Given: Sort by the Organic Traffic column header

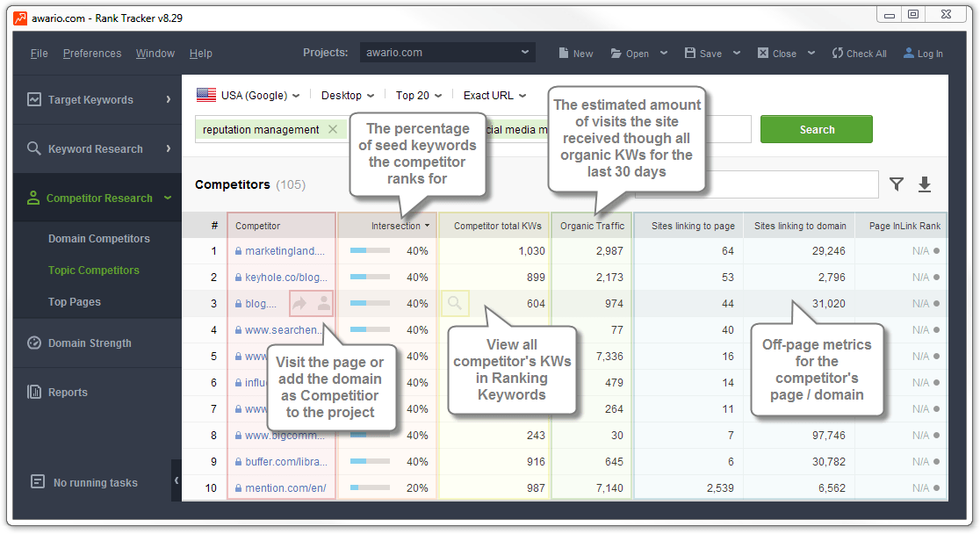Looking at the screenshot, I should (592, 226).
